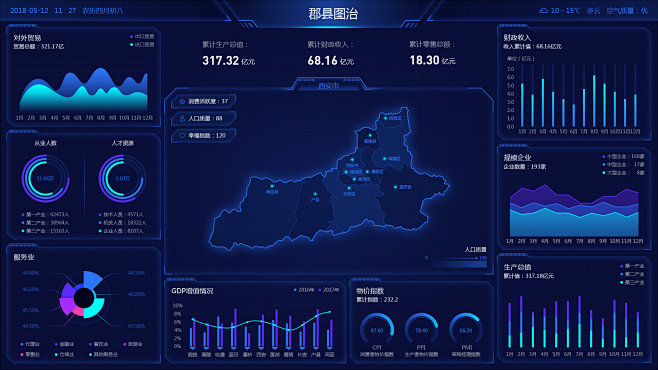The width and height of the screenshot is (658, 370).
Task: Toggle 出口贸易 legend in foreign trade chart
Action: [x=142, y=36]
